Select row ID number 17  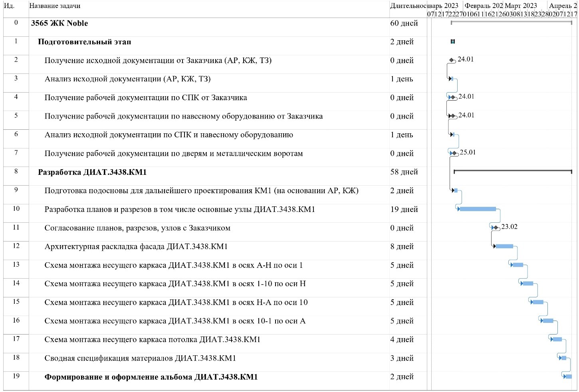(x=16, y=339)
